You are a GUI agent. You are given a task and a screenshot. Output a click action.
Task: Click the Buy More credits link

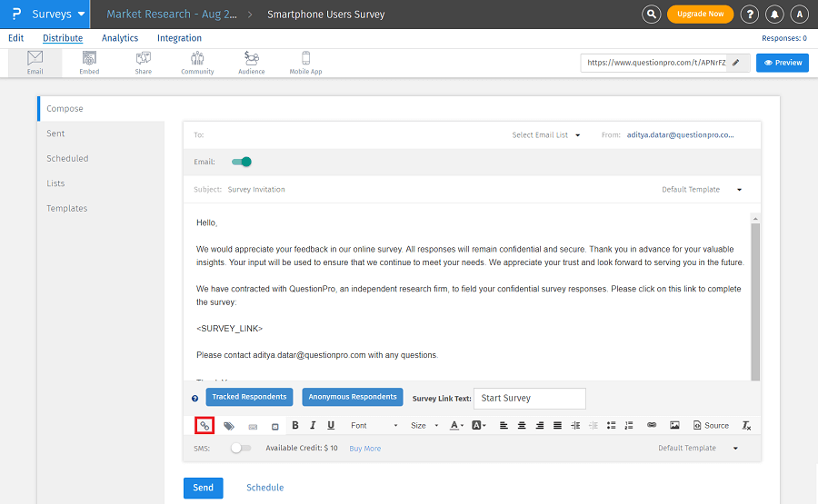[365, 449]
